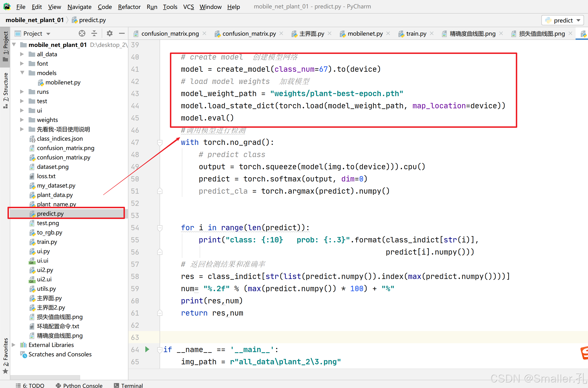Expand the all_data folder
This screenshot has height=388, width=588.
point(22,54)
